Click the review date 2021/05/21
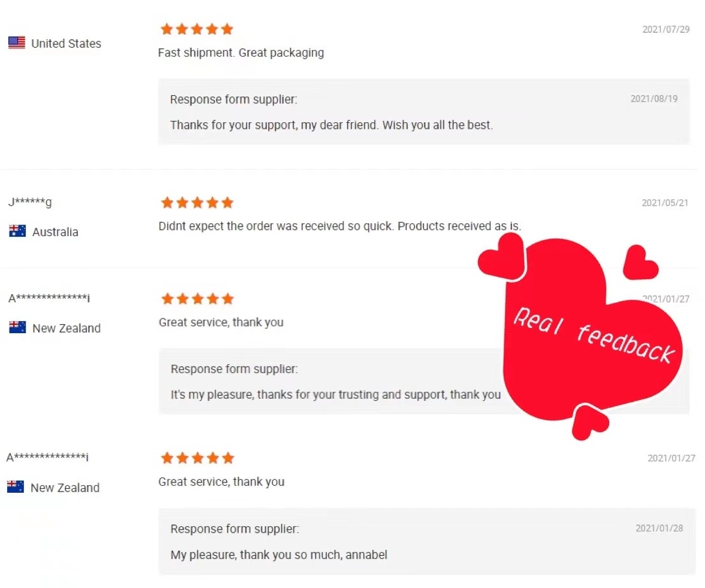Viewport: 705px width, 588px height. (664, 203)
